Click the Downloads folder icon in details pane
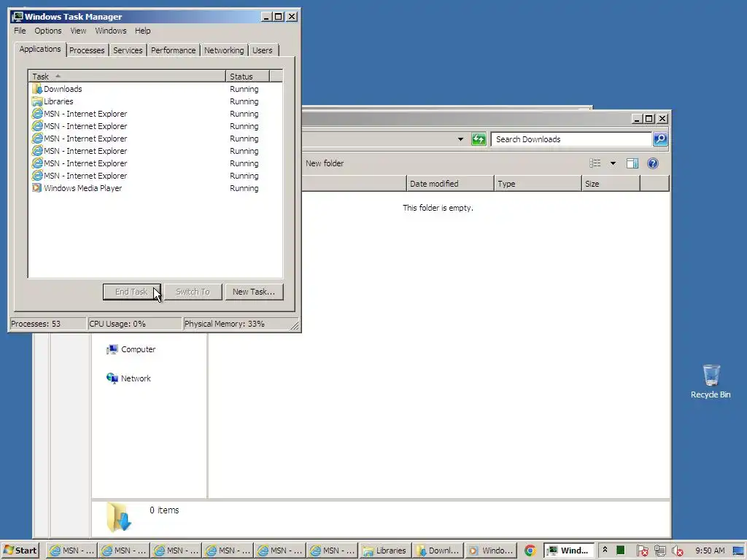747x560 pixels. pyautogui.click(x=119, y=517)
